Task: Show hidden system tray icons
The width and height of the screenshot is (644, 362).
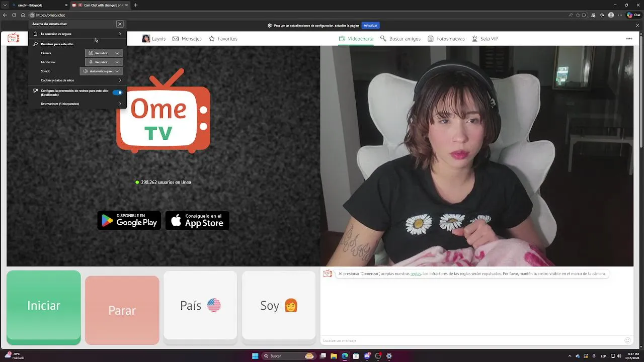Action: 570,356
